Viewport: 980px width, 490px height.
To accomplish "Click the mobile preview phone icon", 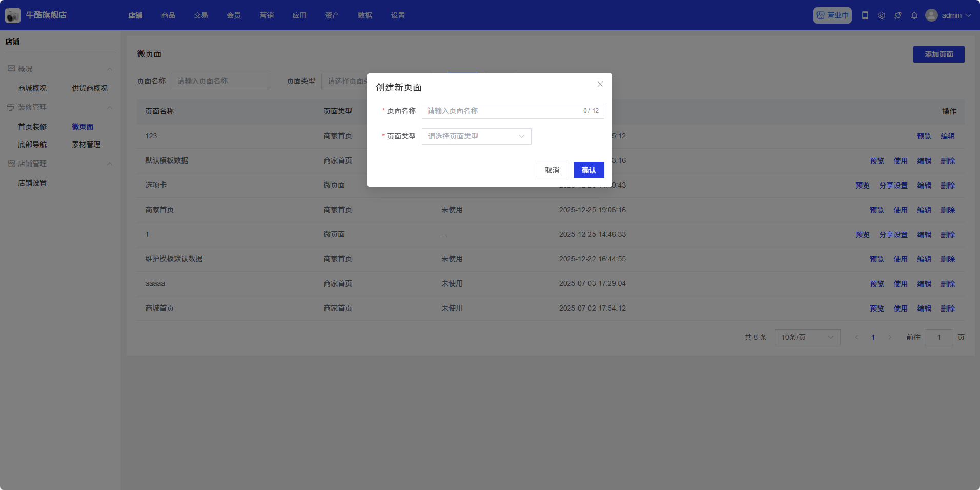I will tap(865, 15).
